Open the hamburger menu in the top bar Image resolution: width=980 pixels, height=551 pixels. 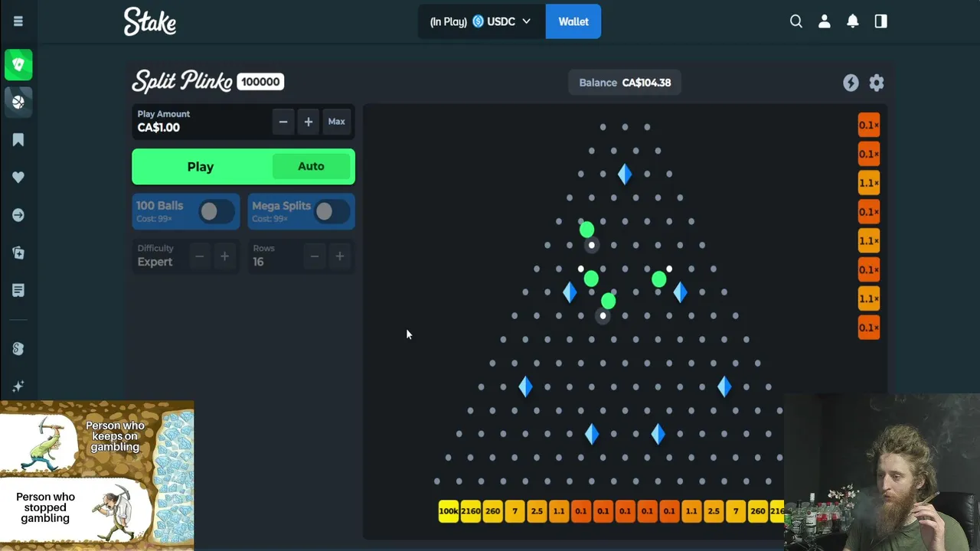pyautogui.click(x=18, y=21)
